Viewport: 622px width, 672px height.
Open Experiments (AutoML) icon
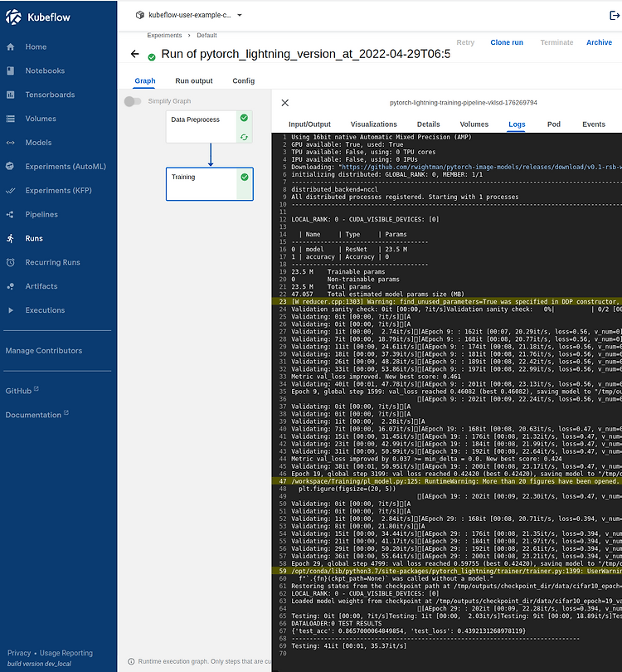pyautogui.click(x=11, y=166)
